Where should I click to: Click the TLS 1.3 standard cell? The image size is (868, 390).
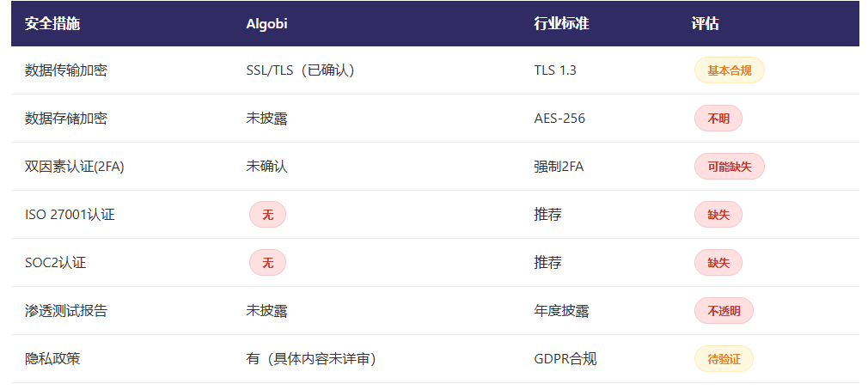point(555,70)
